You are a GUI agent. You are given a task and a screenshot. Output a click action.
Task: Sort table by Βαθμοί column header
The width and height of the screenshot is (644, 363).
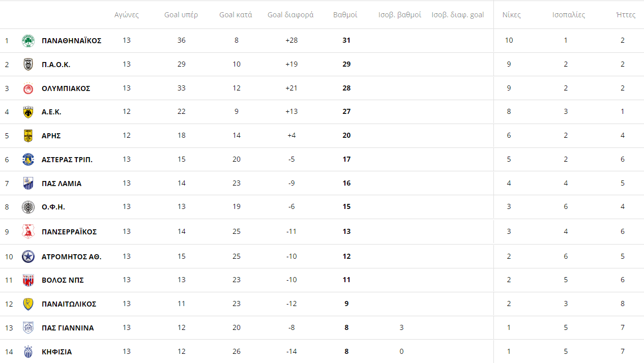(x=345, y=15)
